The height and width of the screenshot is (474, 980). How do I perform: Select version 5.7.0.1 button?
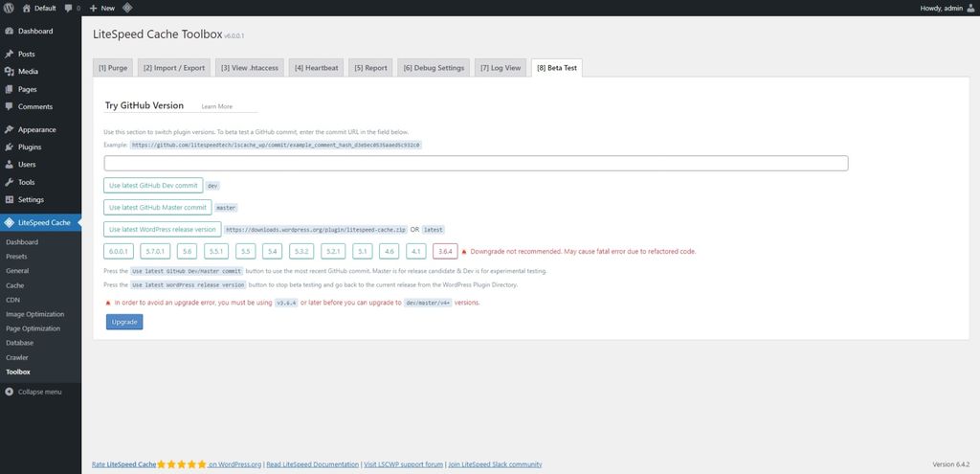point(155,252)
